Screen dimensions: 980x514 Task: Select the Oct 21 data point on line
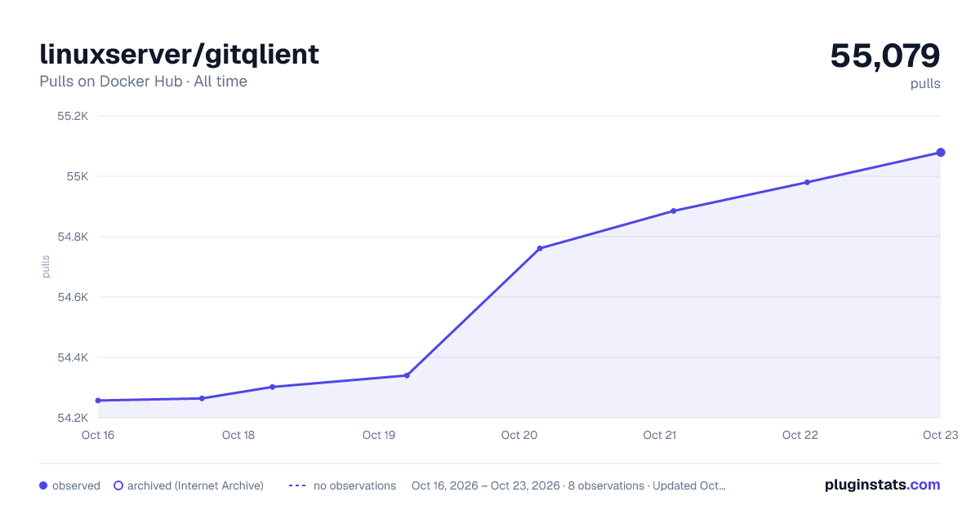coord(674,210)
